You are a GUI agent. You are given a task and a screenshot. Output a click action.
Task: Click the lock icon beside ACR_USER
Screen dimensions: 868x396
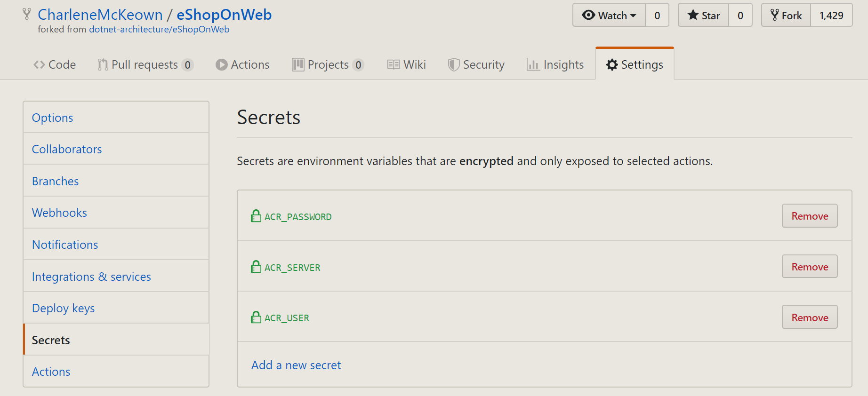pos(256,317)
